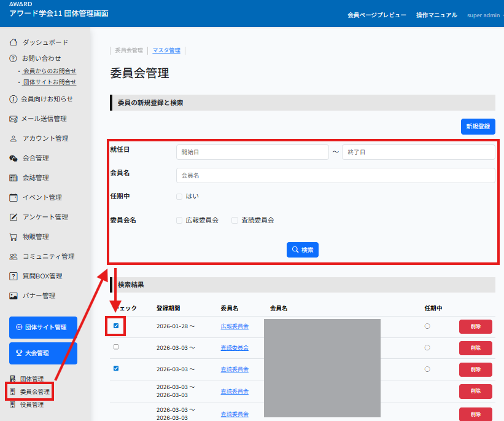Viewport: 504px width, 421px height.
Task: Enable the 任期中 はい checkbox
Action: coord(179,197)
